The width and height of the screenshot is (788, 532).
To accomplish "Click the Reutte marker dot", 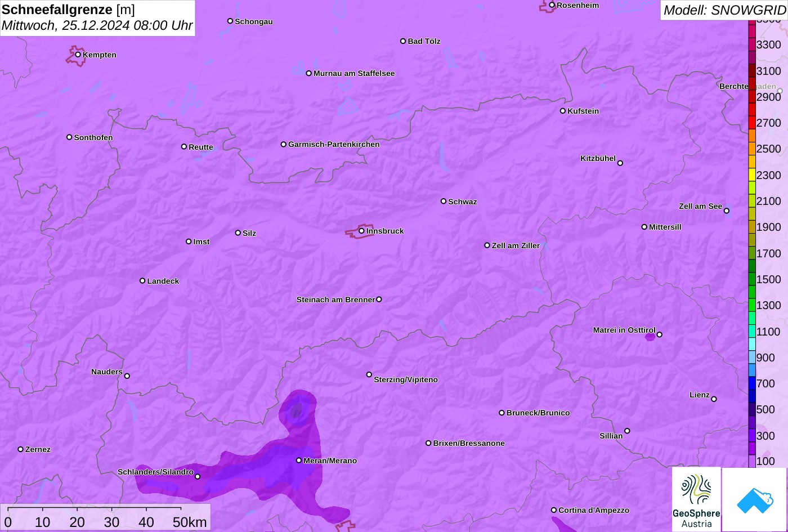I will point(184,146).
